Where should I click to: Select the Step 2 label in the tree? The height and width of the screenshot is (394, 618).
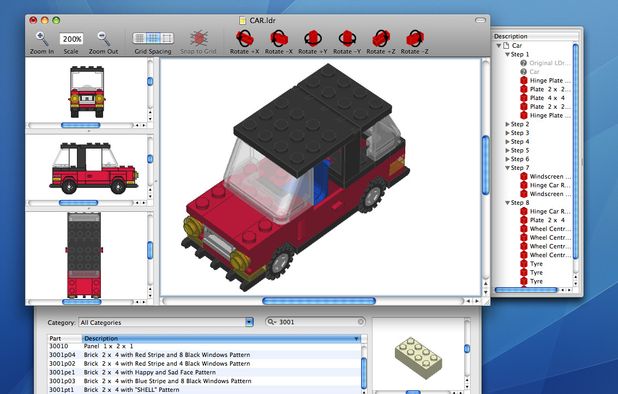tap(520, 124)
